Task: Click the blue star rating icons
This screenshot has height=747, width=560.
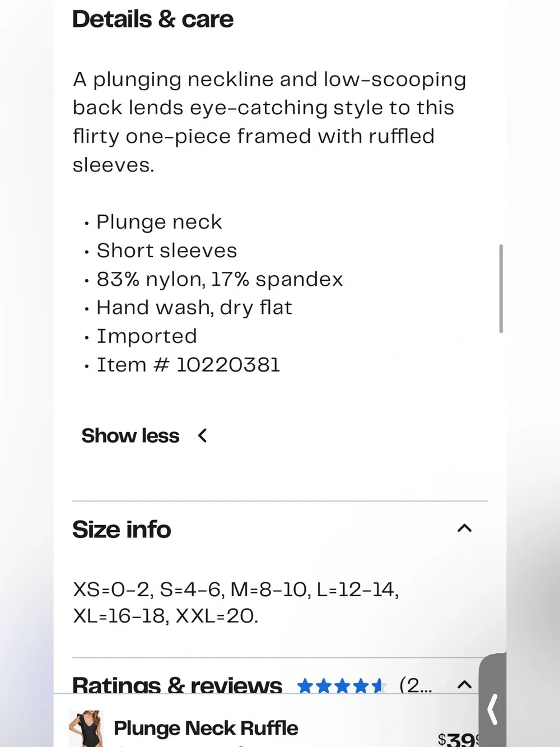Action: pyautogui.click(x=342, y=685)
